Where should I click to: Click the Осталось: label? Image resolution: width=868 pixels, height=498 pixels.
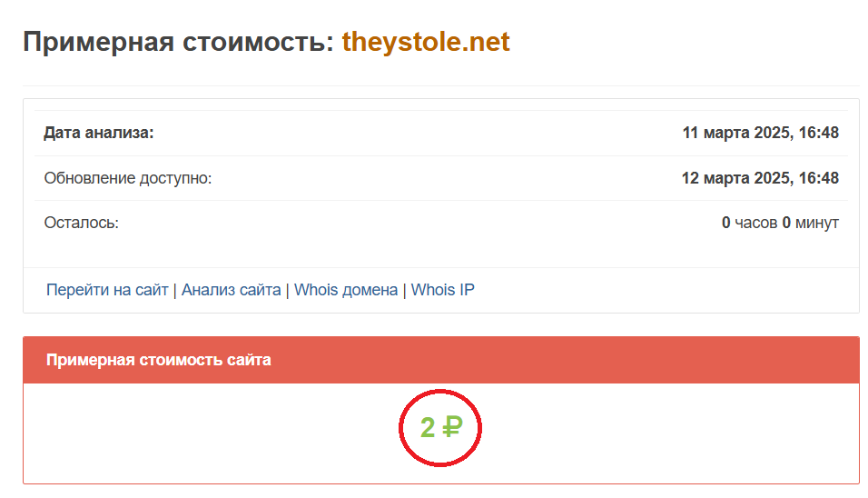[82, 223]
